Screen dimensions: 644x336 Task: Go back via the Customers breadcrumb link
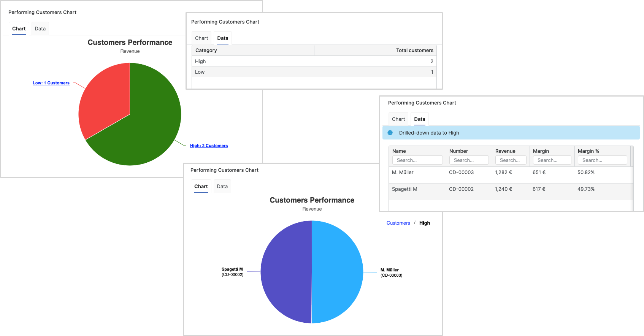point(398,223)
